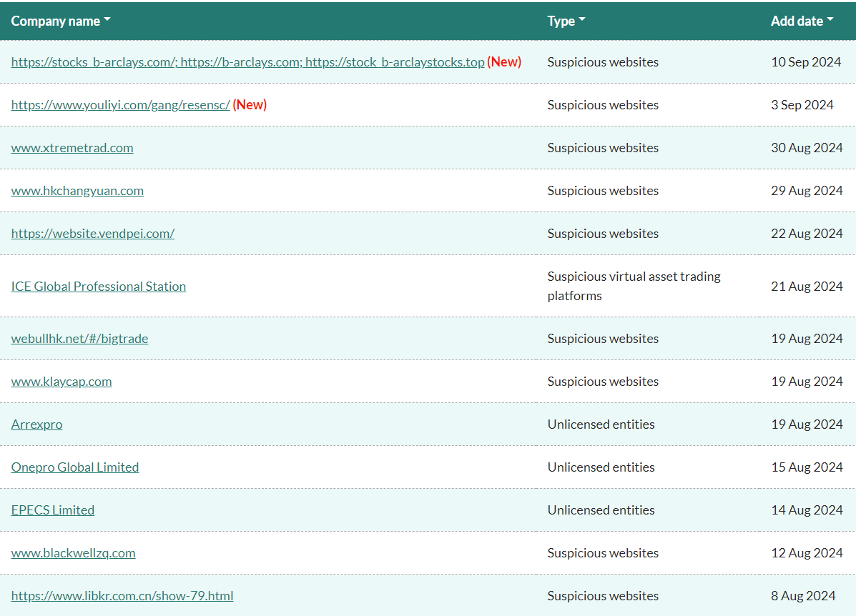Open www.blackwellzq.com entry
This screenshot has height=616, width=856.
(x=73, y=552)
